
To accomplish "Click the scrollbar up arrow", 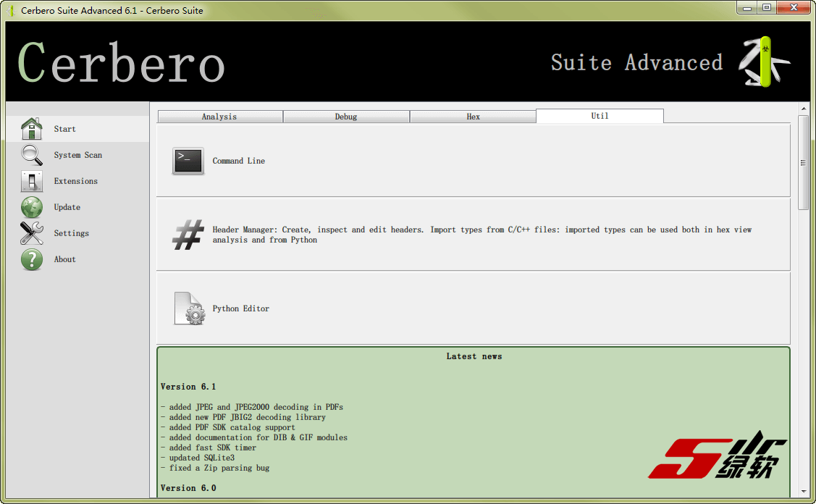I will (803, 109).
